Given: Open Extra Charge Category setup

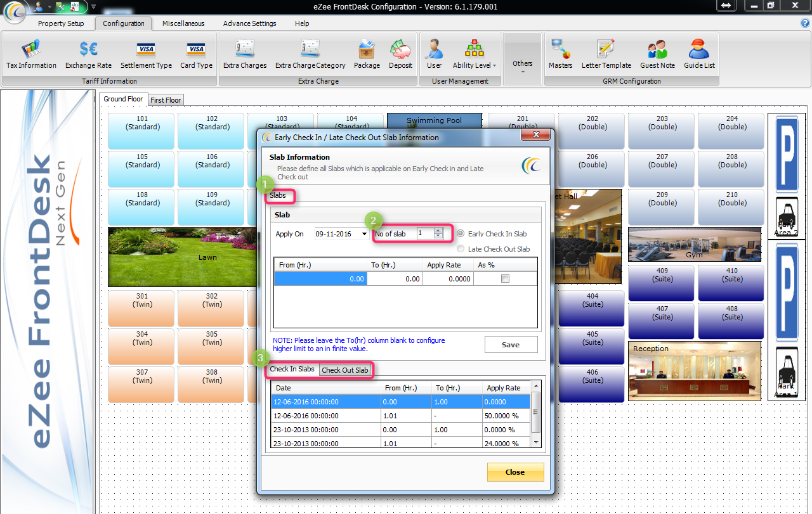Looking at the screenshot, I should 310,54.
